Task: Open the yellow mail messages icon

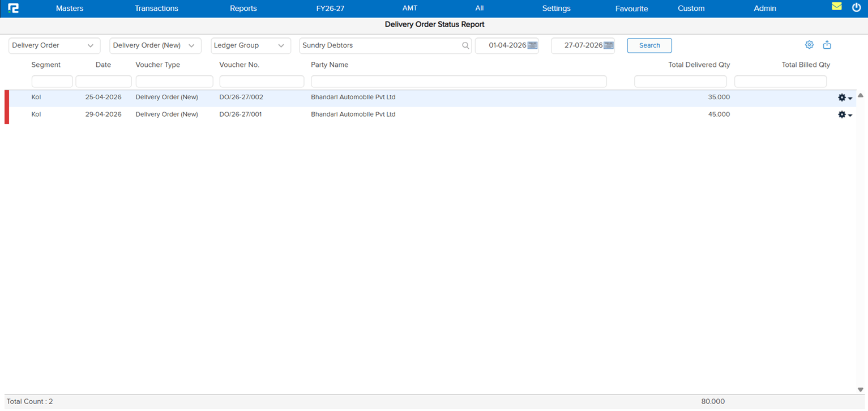Action: point(836,6)
